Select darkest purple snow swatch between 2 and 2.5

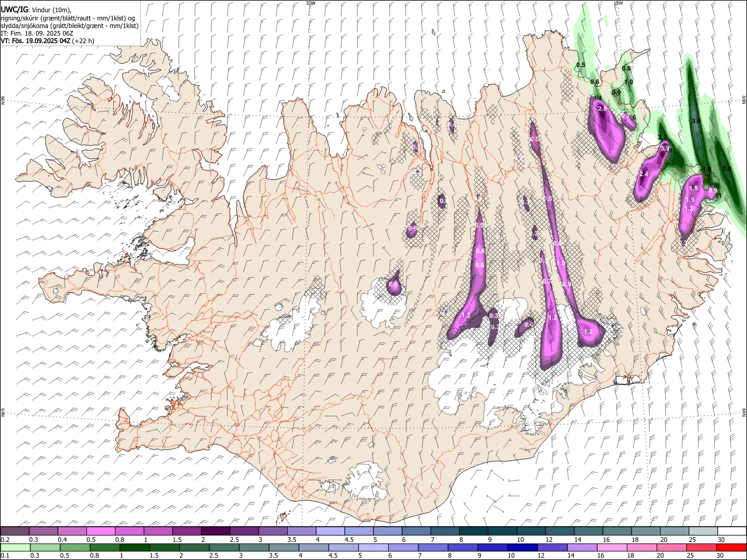click(x=215, y=531)
